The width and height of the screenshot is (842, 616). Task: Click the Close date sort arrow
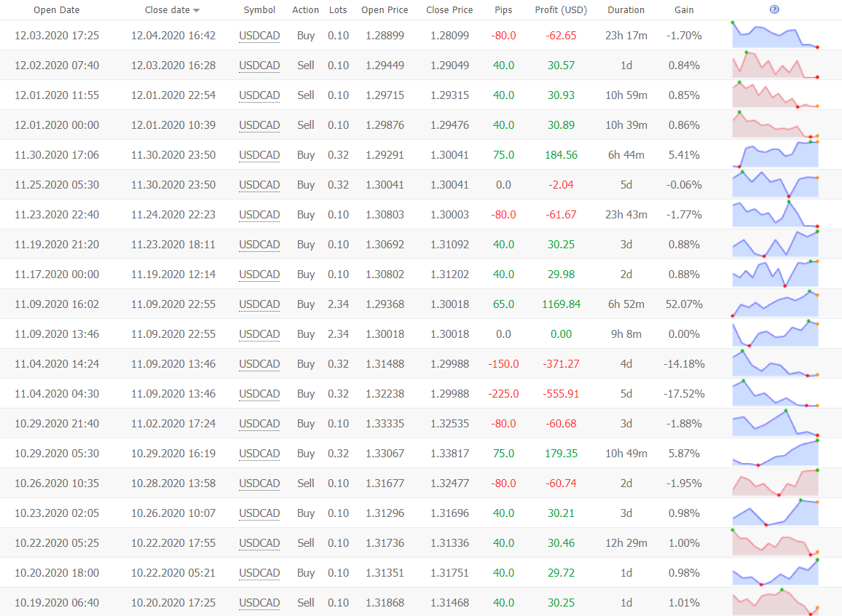tap(197, 11)
